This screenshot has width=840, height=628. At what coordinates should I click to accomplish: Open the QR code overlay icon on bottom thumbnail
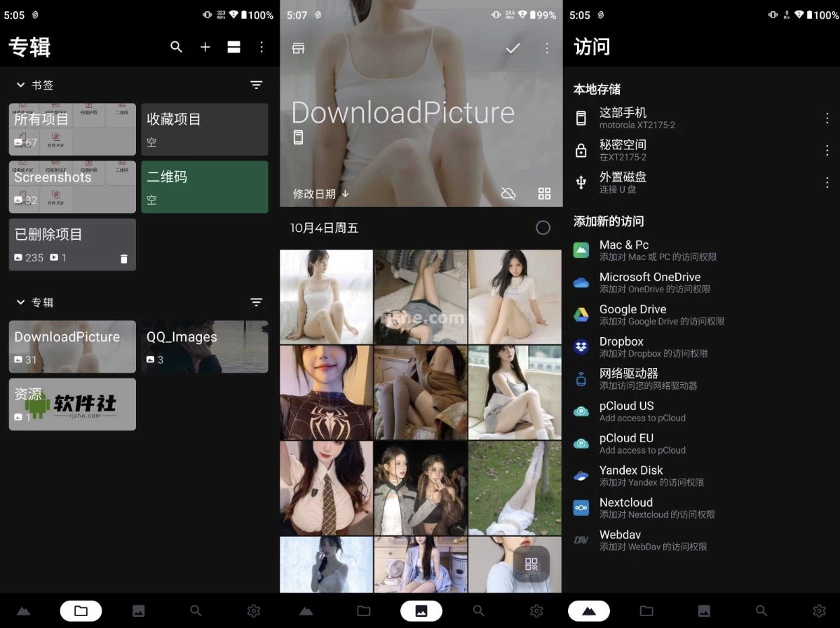pos(531,564)
